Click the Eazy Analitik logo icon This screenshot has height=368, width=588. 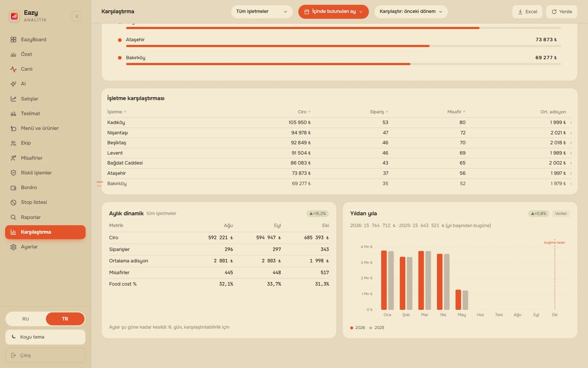[x=14, y=16]
